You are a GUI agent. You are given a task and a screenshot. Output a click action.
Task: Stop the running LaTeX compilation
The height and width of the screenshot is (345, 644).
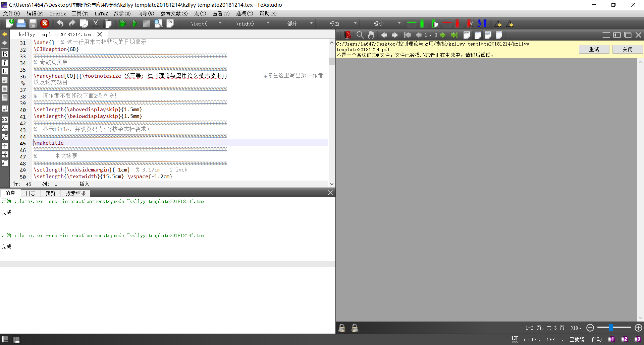[45, 23]
